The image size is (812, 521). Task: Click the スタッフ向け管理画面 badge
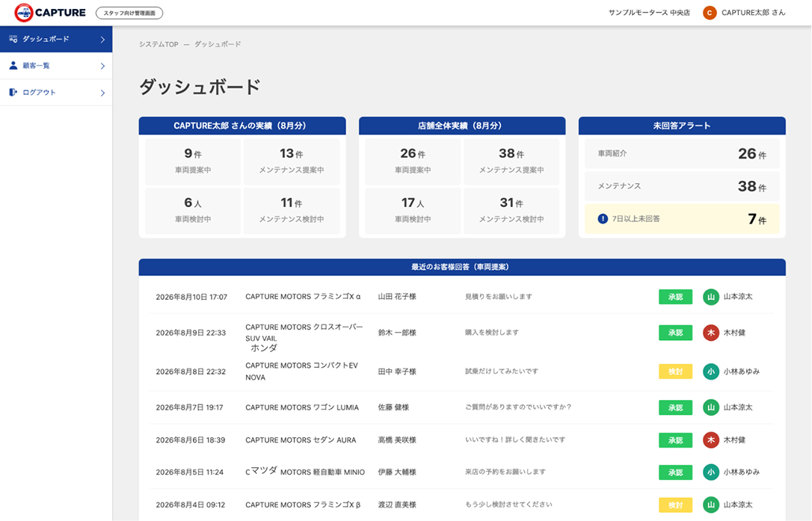pos(129,13)
